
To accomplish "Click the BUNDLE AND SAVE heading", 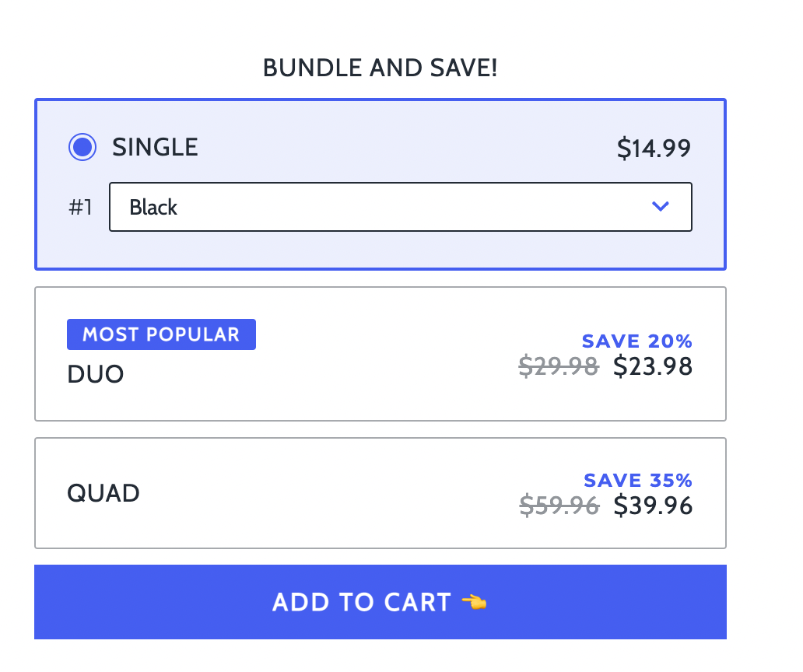I will click(380, 68).
